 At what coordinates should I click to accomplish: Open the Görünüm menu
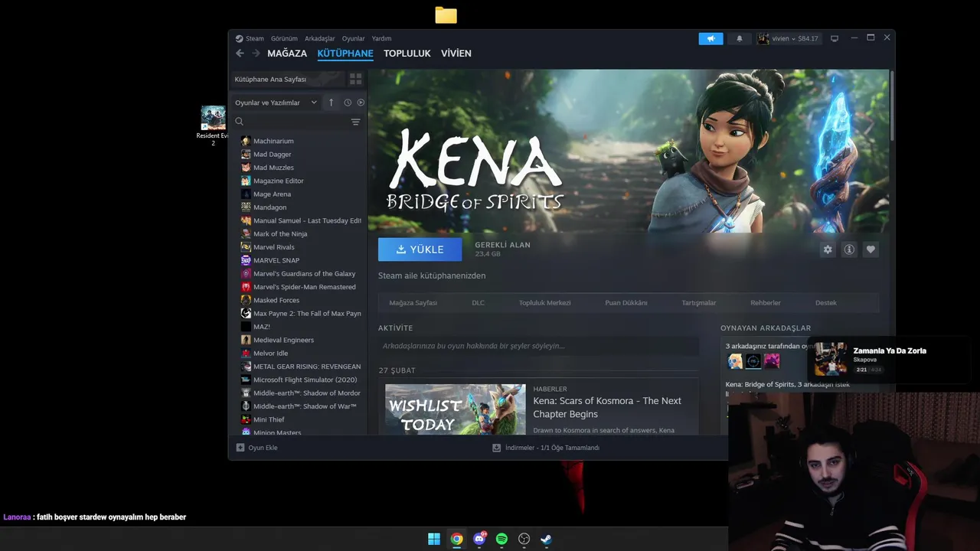click(x=284, y=38)
